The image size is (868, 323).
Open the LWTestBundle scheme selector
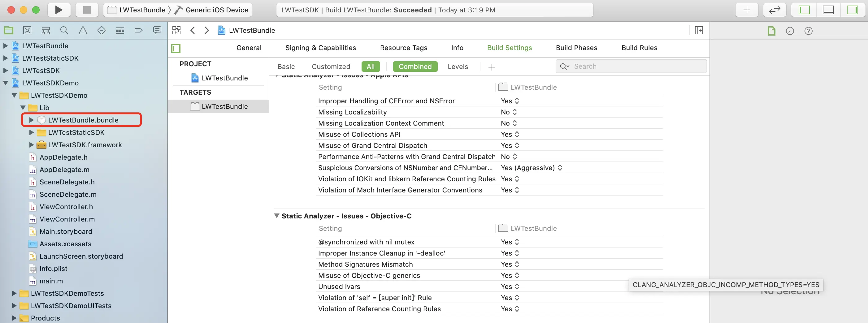click(x=136, y=10)
